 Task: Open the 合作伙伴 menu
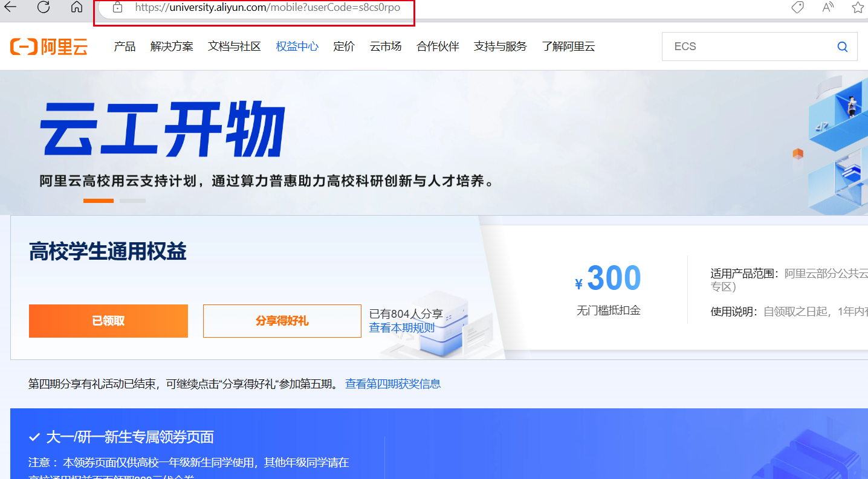click(438, 47)
